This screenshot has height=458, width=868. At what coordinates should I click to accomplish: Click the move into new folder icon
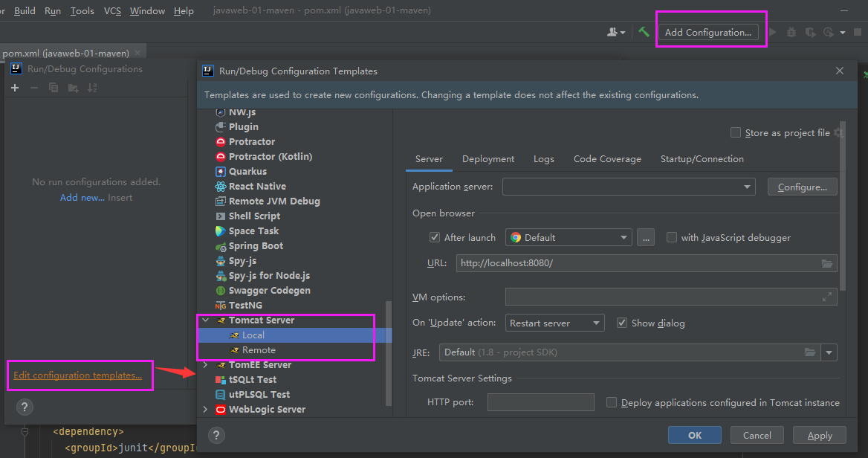coord(73,88)
